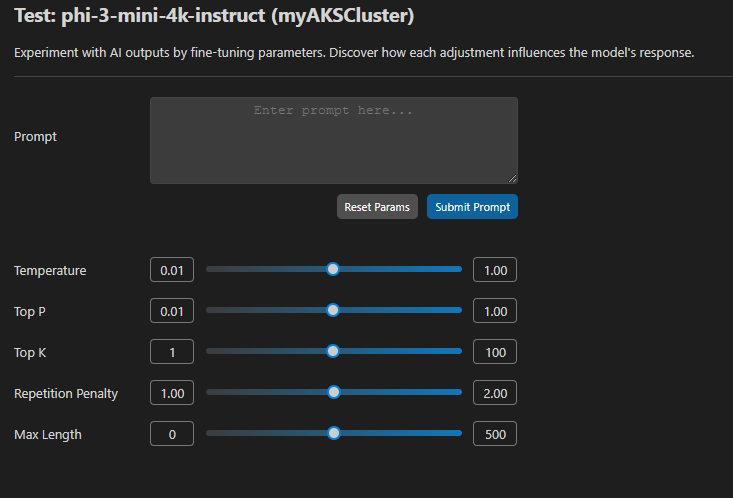
Task: Click the right end of Temperature slider track
Action: (459, 269)
